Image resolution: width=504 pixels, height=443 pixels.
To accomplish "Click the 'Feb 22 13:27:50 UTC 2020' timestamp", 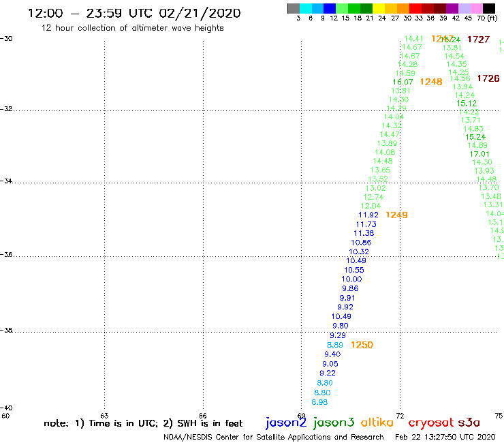I will 445,437.
